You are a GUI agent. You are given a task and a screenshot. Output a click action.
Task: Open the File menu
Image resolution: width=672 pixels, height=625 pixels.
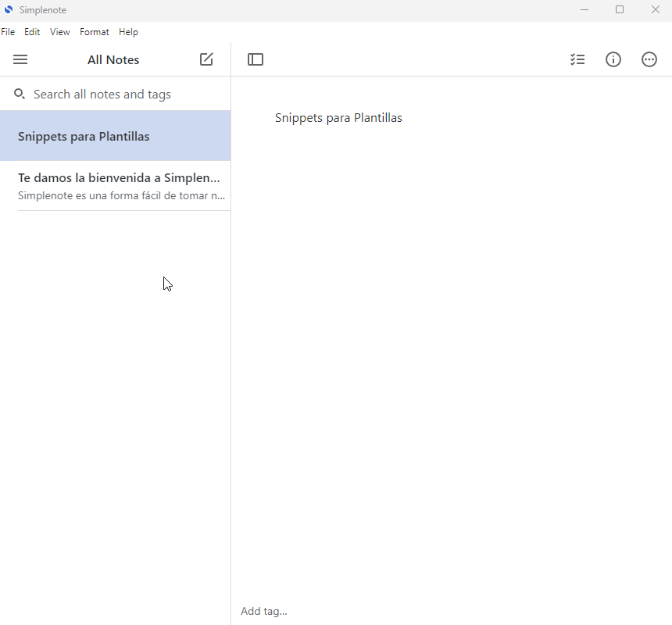8,32
